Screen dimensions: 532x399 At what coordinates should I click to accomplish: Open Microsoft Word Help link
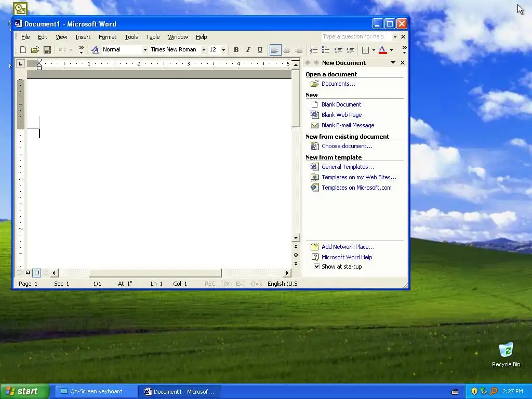(x=347, y=257)
